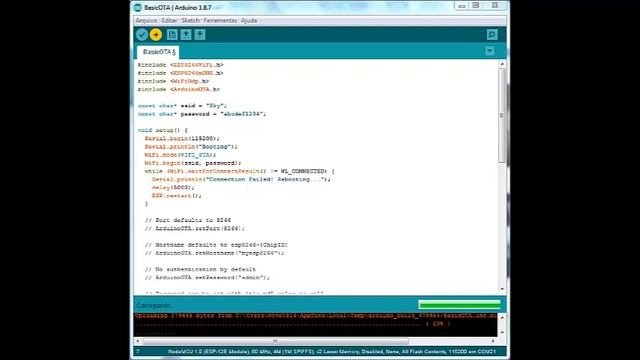The width and height of the screenshot is (640, 360).
Task: Click the Serial.println("Booting") line
Action: tap(191, 147)
